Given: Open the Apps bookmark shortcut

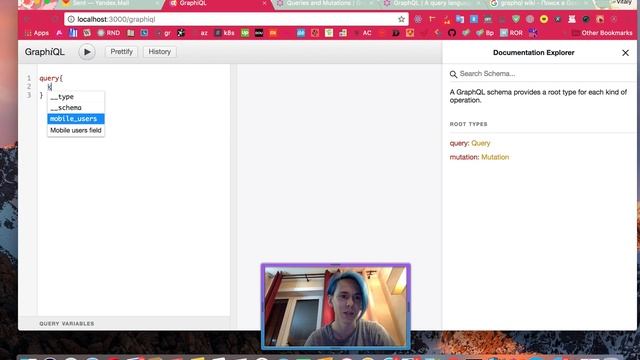Looking at the screenshot, I should click(x=37, y=33).
